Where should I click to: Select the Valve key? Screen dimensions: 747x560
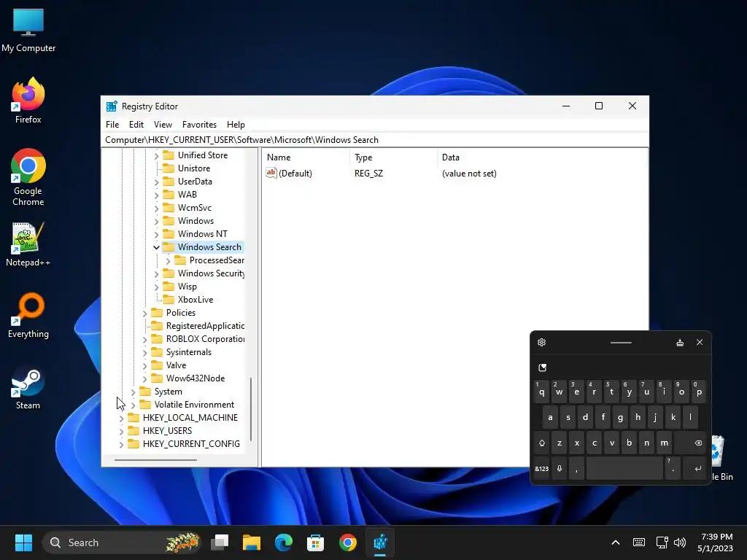point(176,365)
